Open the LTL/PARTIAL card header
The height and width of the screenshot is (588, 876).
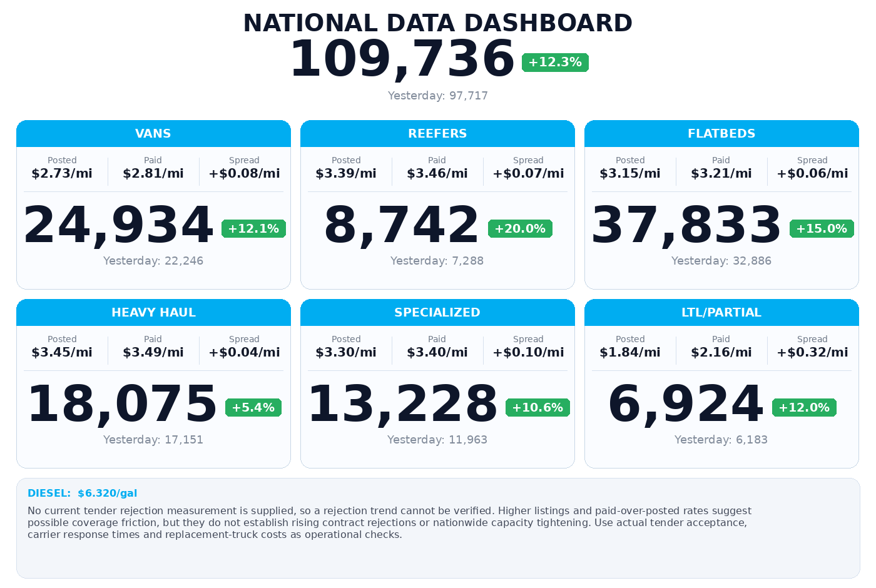721,312
